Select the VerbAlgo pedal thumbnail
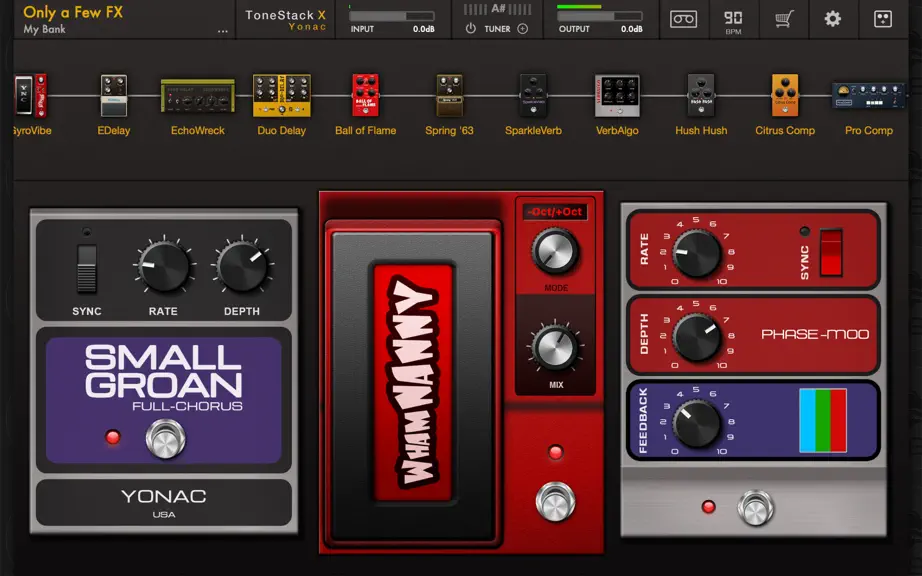The width and height of the screenshot is (922, 576). click(617, 96)
